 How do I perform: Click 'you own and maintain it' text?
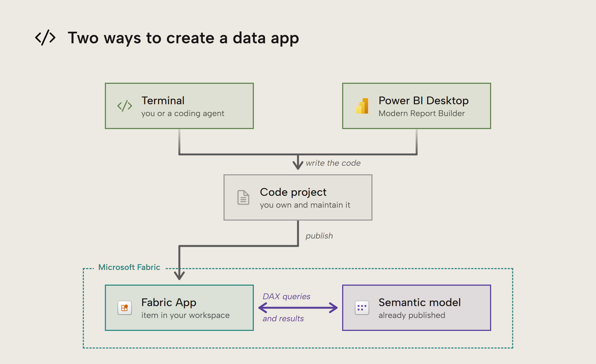pos(305,205)
